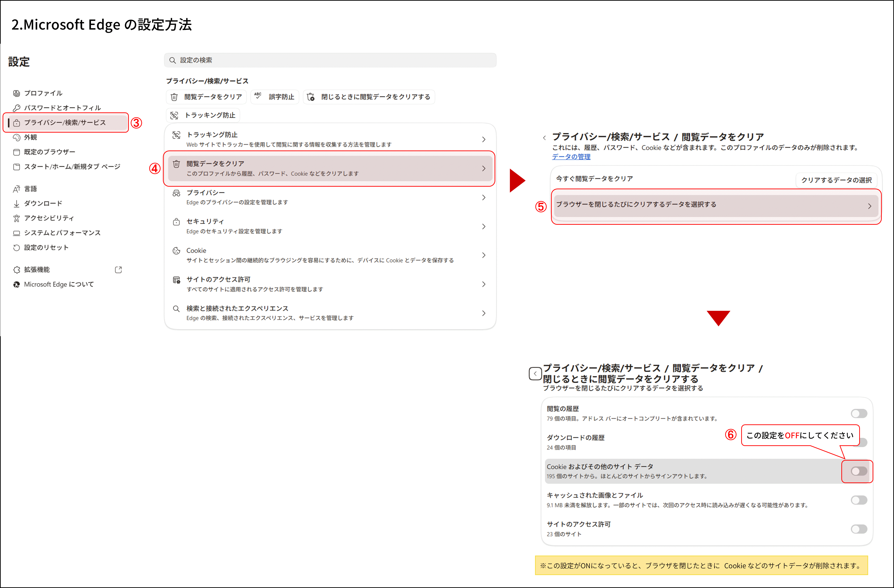Click the lock icon in セキュリティ row
This screenshot has height=588, width=894.
click(x=176, y=222)
